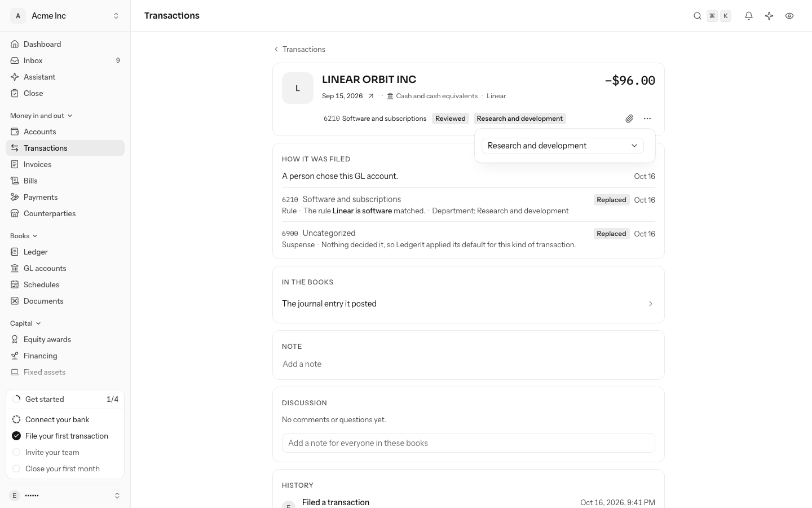Click the 6210 Software and subscriptions GL account

click(375, 119)
